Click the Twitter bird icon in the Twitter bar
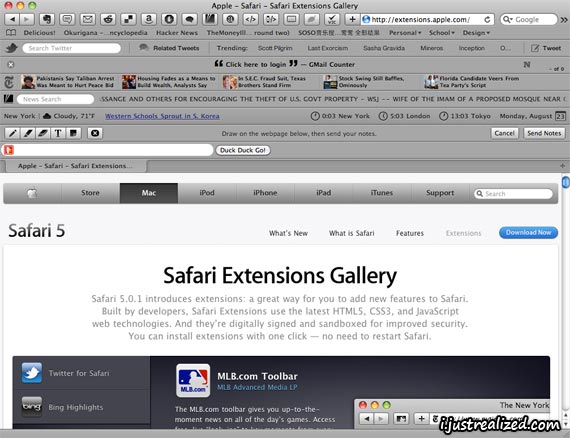The height and width of the screenshot is (438, 570). pyautogui.click(x=11, y=48)
